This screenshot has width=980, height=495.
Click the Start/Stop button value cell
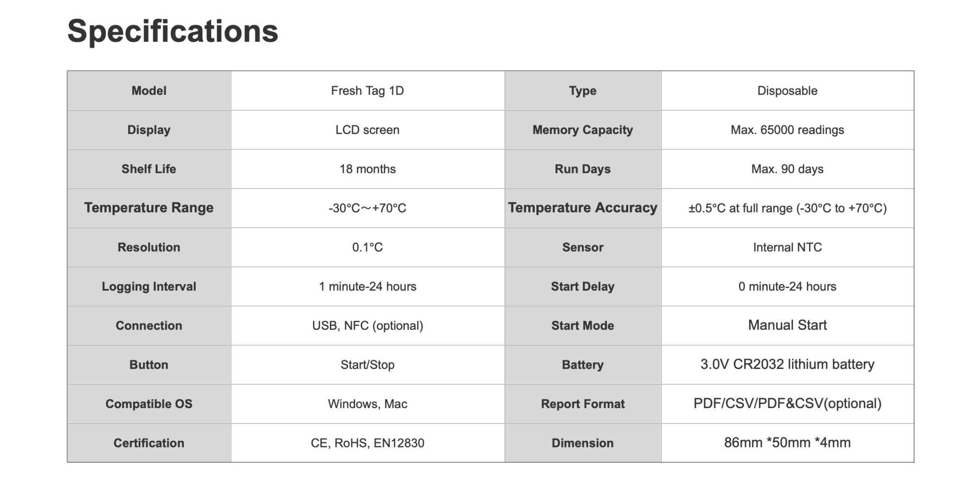pos(367,365)
